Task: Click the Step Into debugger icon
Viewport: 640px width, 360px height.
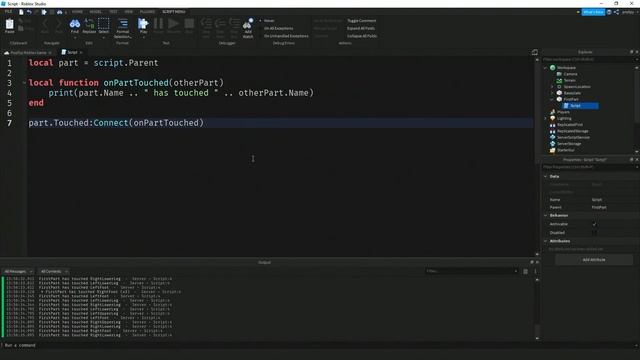Action: click(206, 24)
